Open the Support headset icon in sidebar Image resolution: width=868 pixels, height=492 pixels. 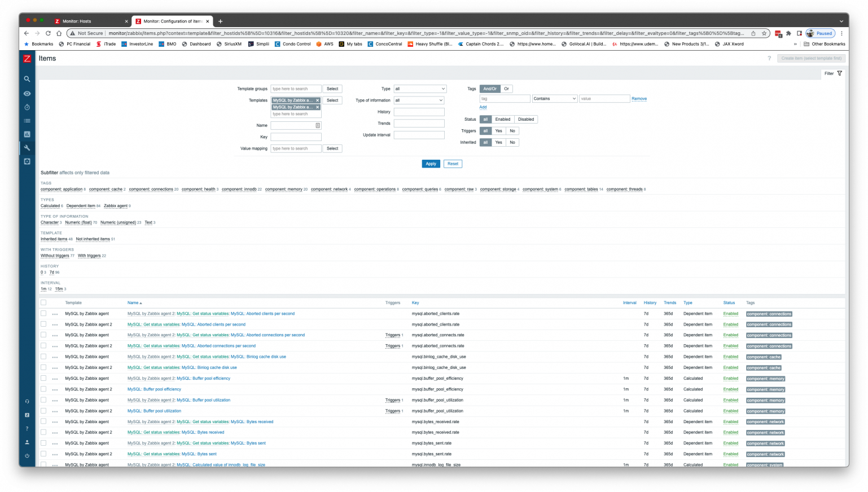click(27, 402)
